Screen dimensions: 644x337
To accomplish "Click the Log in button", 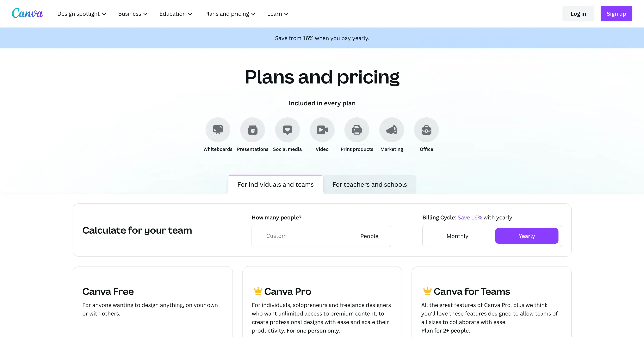I will pyautogui.click(x=578, y=14).
